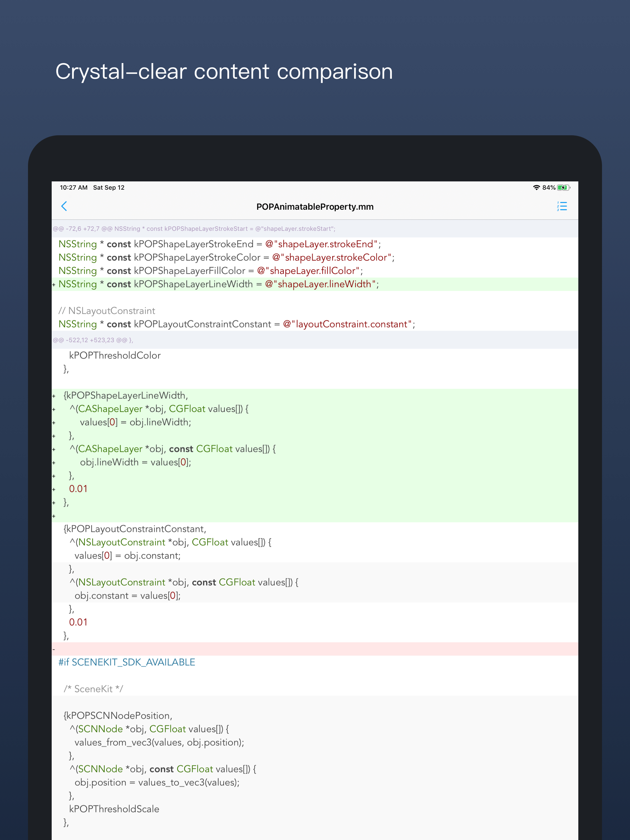Select the POPAnimatableProperty.mm title

pos(315,207)
